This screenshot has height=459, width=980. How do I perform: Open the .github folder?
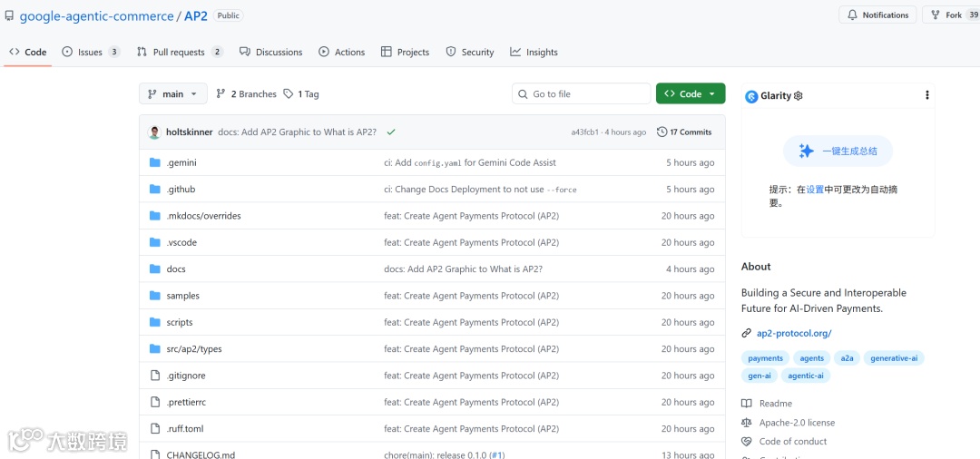click(181, 190)
